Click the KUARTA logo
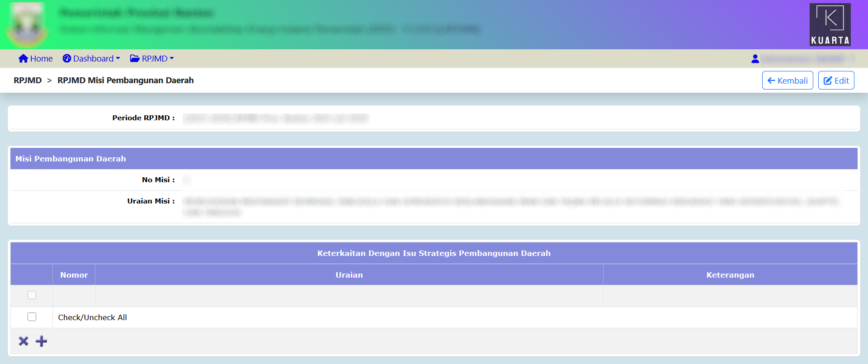 coord(830,25)
